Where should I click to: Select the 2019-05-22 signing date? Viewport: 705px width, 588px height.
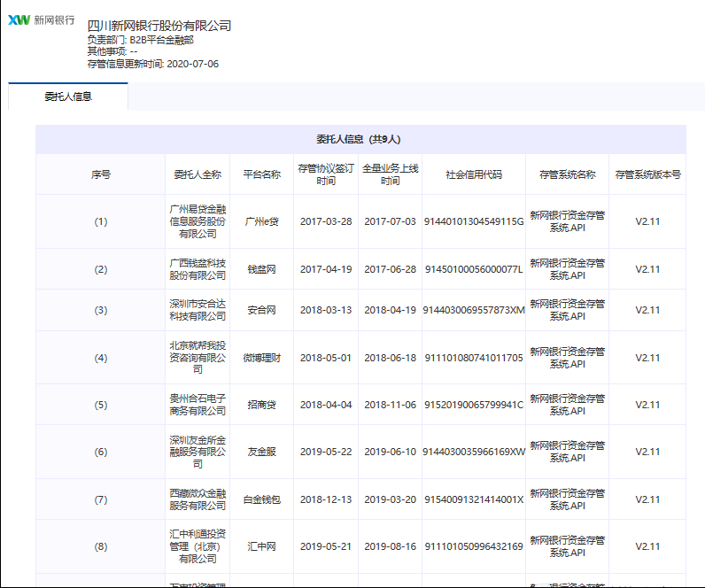[326, 452]
